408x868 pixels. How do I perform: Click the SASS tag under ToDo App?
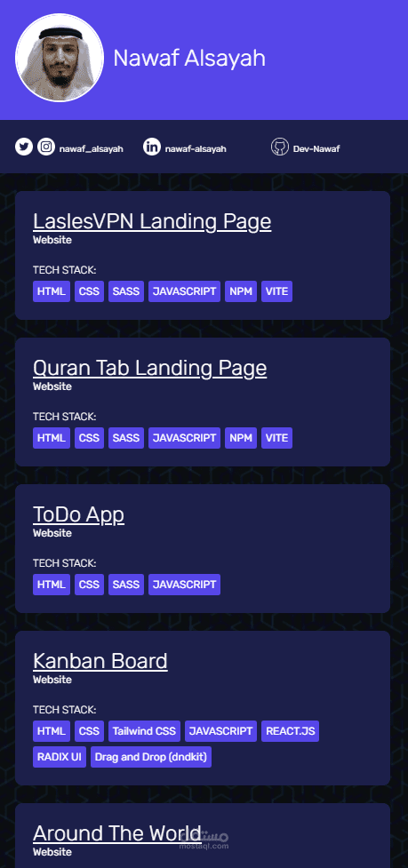126,585
